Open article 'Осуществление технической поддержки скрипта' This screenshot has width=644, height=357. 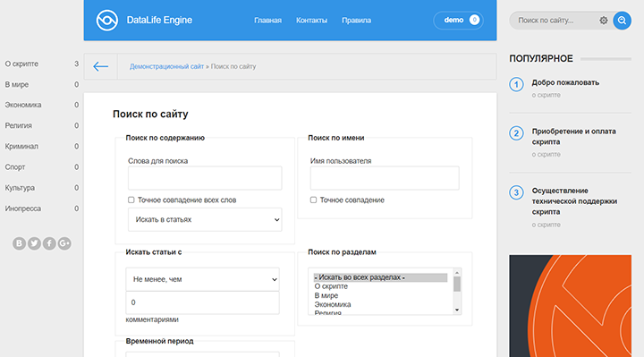tap(574, 201)
